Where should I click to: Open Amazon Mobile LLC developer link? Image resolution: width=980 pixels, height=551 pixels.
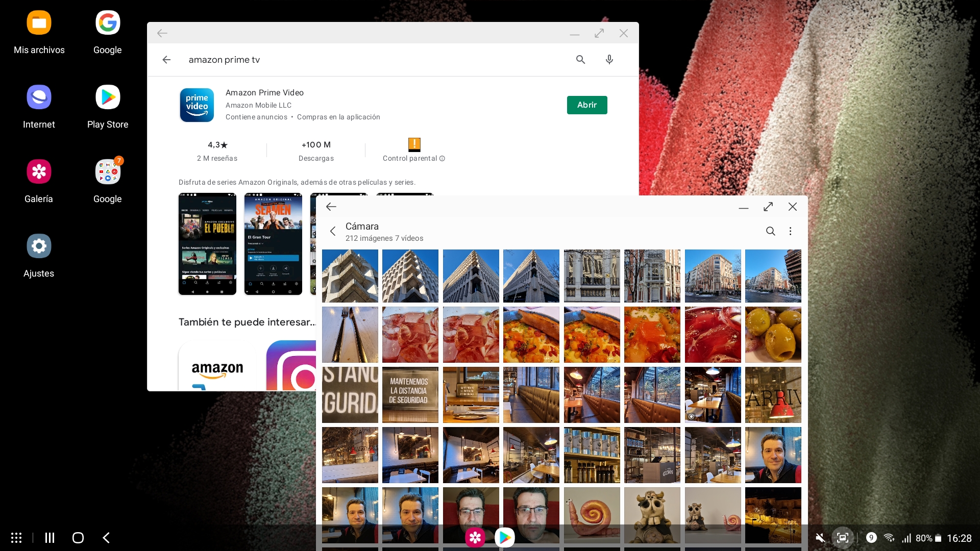coord(258,105)
